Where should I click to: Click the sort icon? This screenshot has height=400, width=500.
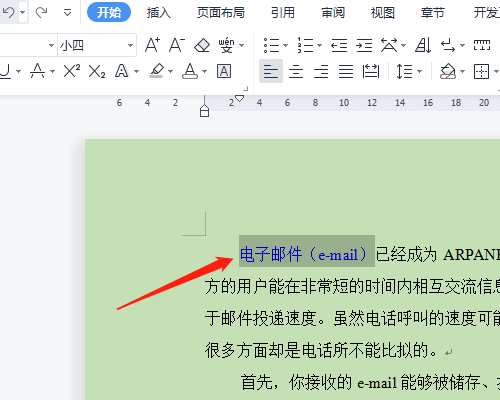423,45
